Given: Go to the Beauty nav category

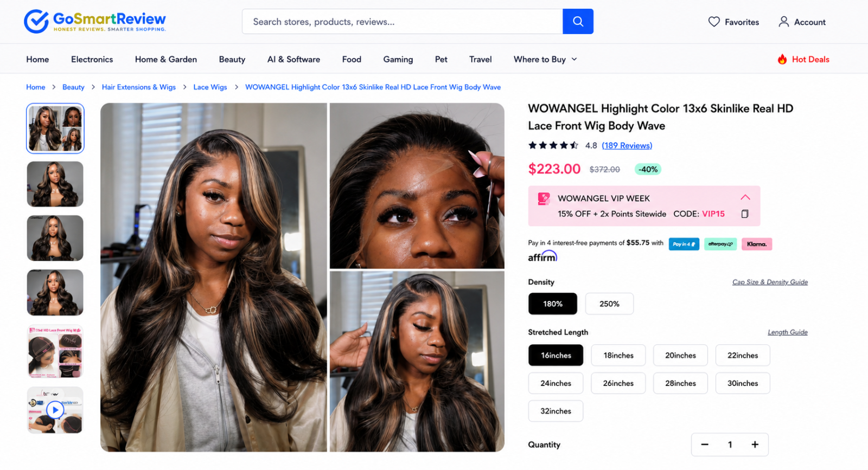Looking at the screenshot, I should pos(232,59).
